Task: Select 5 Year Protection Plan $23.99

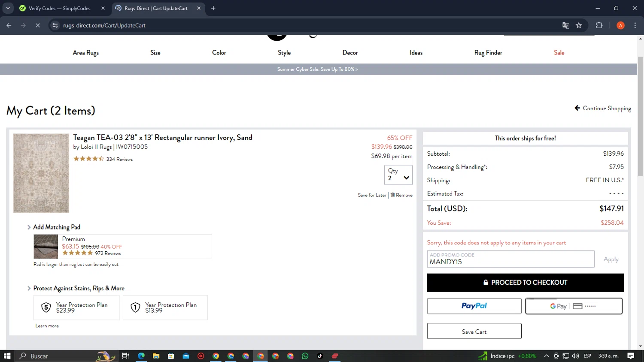Action: (76, 308)
